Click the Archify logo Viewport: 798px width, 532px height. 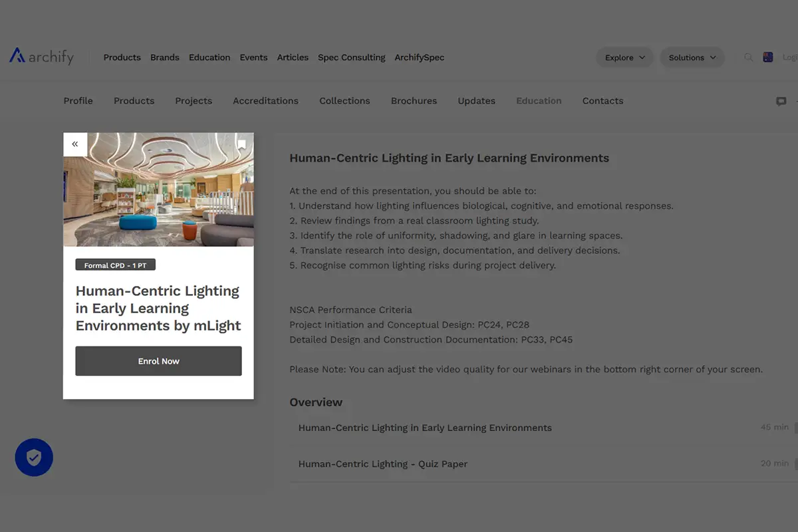[41, 57]
